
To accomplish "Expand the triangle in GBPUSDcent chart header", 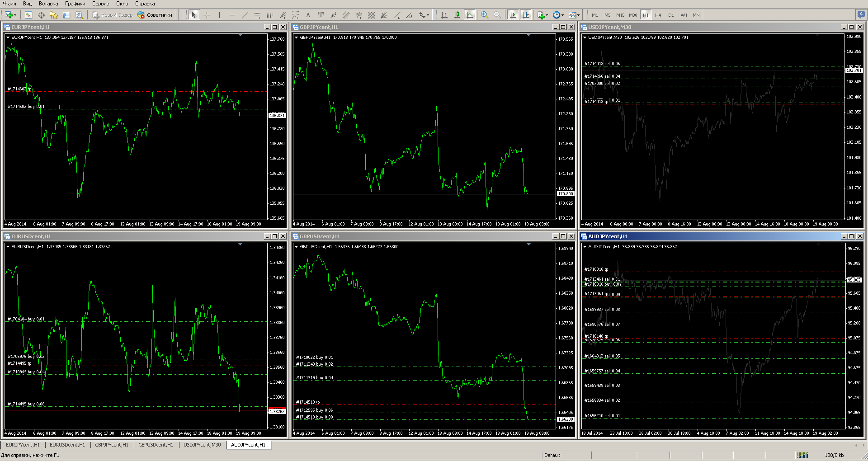I will [x=296, y=247].
